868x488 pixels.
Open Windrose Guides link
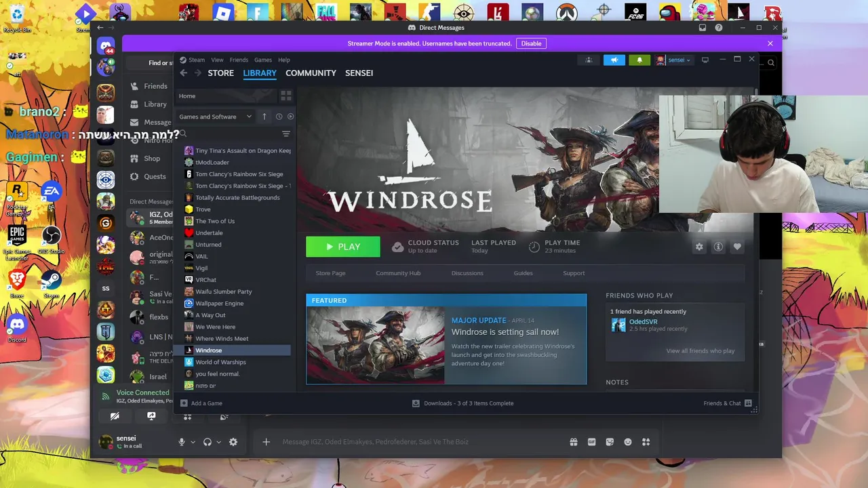523,273
